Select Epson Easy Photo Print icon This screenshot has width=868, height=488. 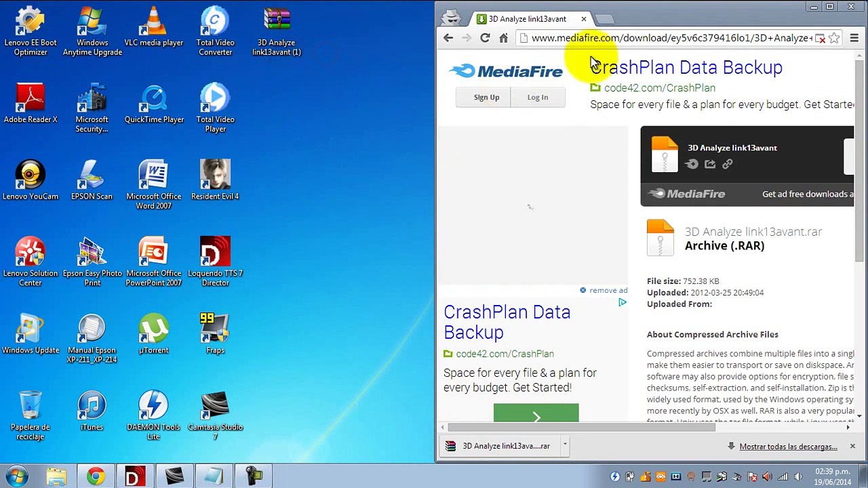pos(92,262)
